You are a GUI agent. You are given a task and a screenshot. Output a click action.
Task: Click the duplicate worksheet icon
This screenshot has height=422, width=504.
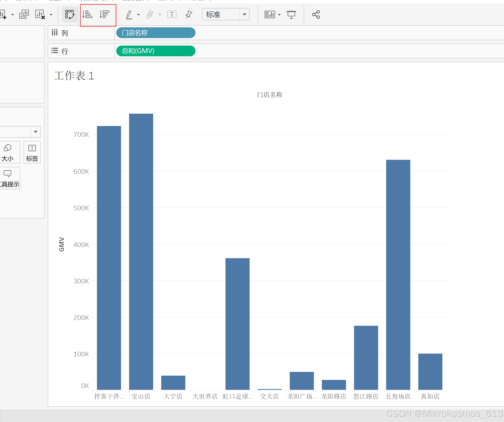tap(24, 14)
